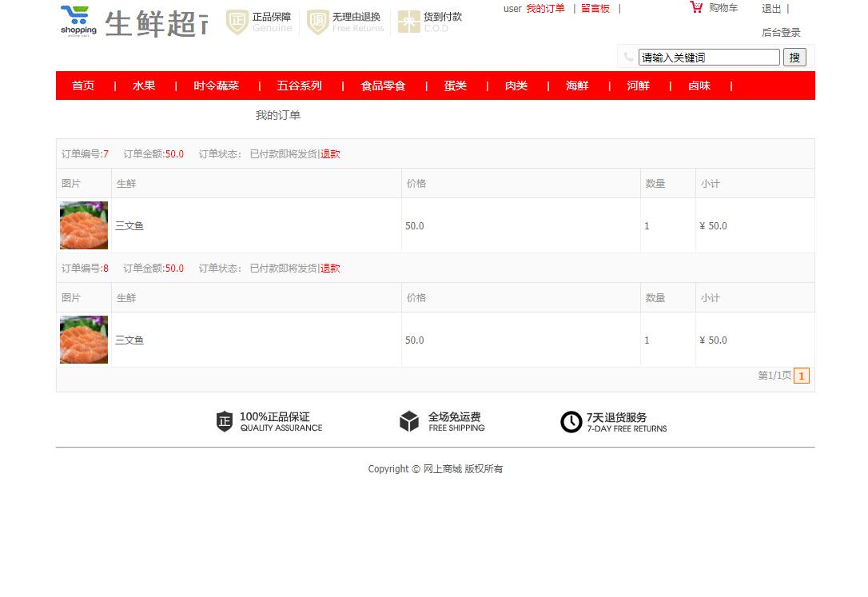Select page 1 in the pagination control
This screenshot has height=597, width=868.
[801, 376]
